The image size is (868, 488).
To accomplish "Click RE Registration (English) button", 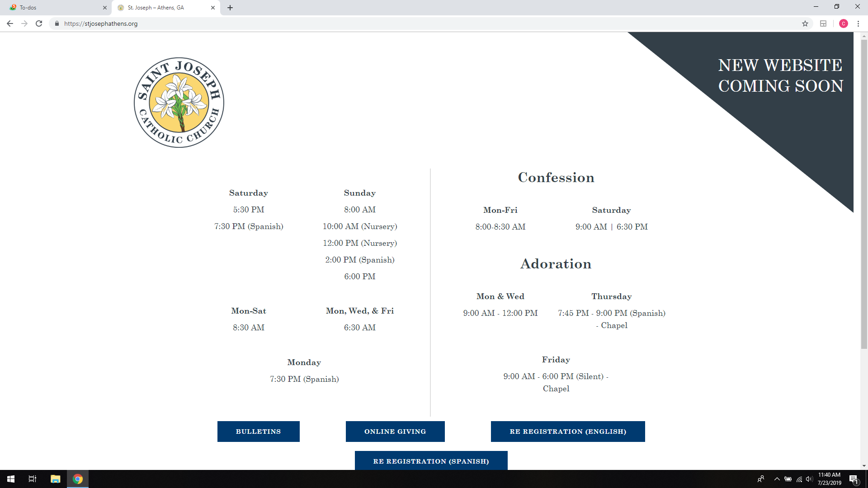I will click(x=568, y=432).
